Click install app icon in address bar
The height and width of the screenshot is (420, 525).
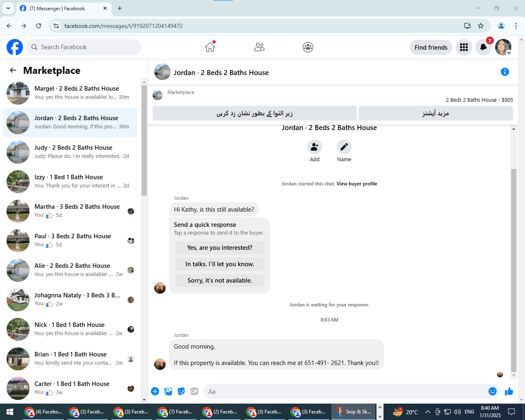[467, 26]
